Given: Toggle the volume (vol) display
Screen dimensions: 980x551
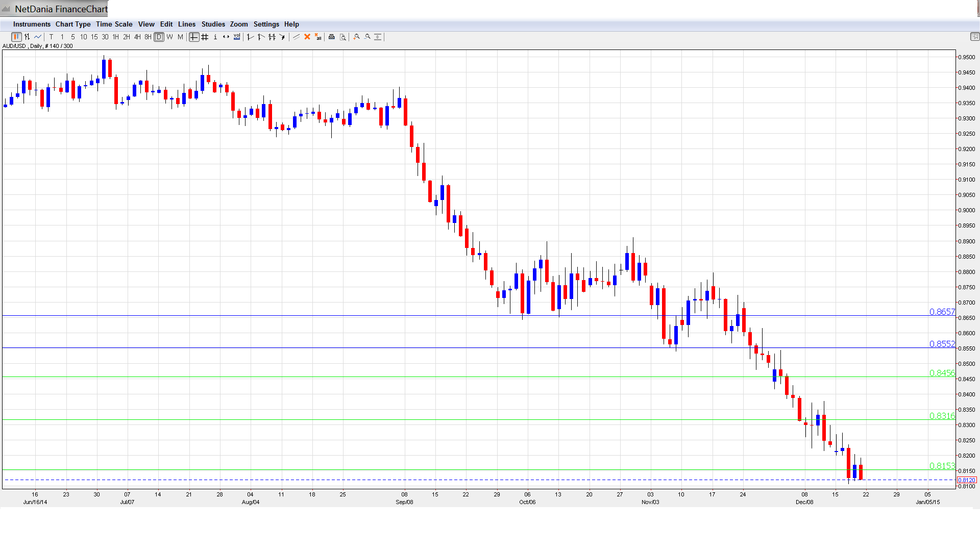Looking at the screenshot, I should tap(237, 37).
